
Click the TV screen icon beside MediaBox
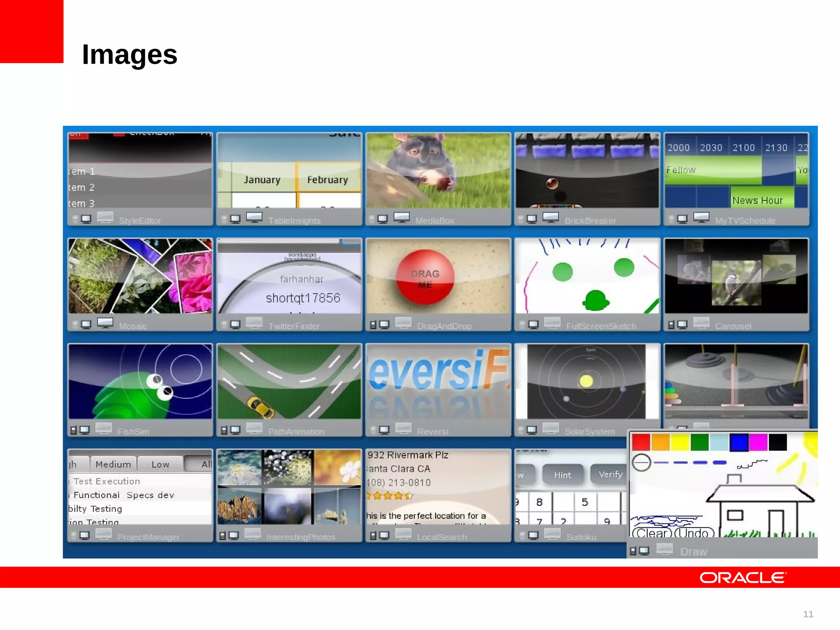click(402, 217)
